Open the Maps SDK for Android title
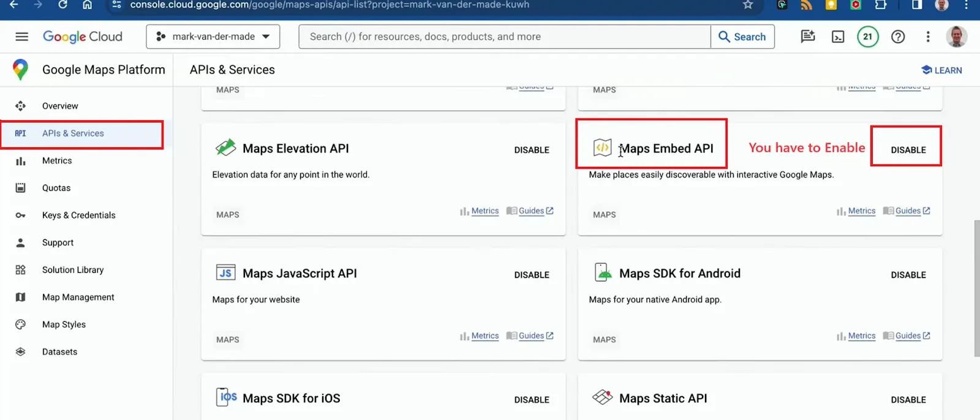This screenshot has height=420, width=980. point(680,274)
